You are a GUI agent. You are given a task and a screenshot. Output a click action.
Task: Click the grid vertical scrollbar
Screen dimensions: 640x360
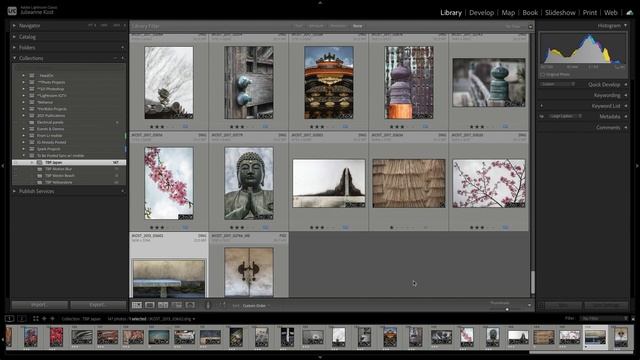[x=532, y=282]
